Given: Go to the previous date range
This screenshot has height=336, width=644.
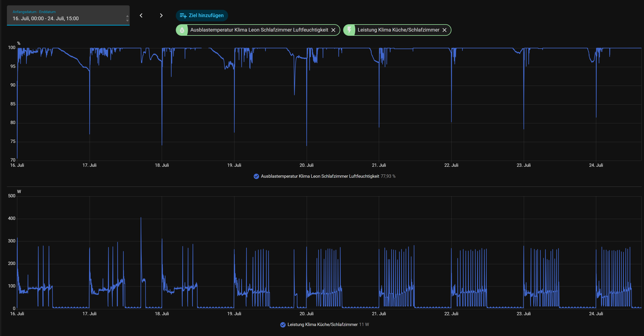Looking at the screenshot, I should [x=141, y=16].
